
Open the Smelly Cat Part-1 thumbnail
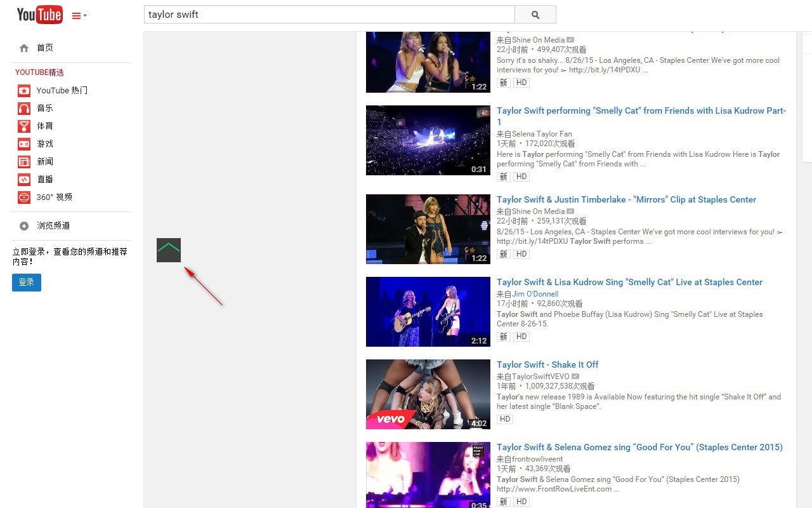click(x=428, y=140)
